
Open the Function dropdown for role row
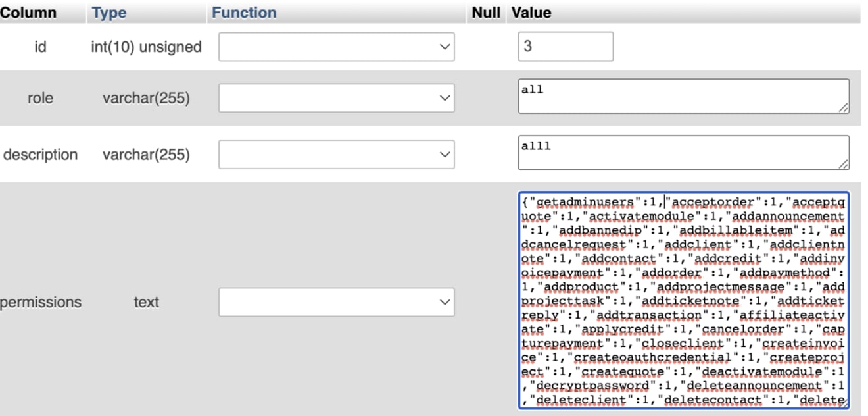[x=336, y=98]
